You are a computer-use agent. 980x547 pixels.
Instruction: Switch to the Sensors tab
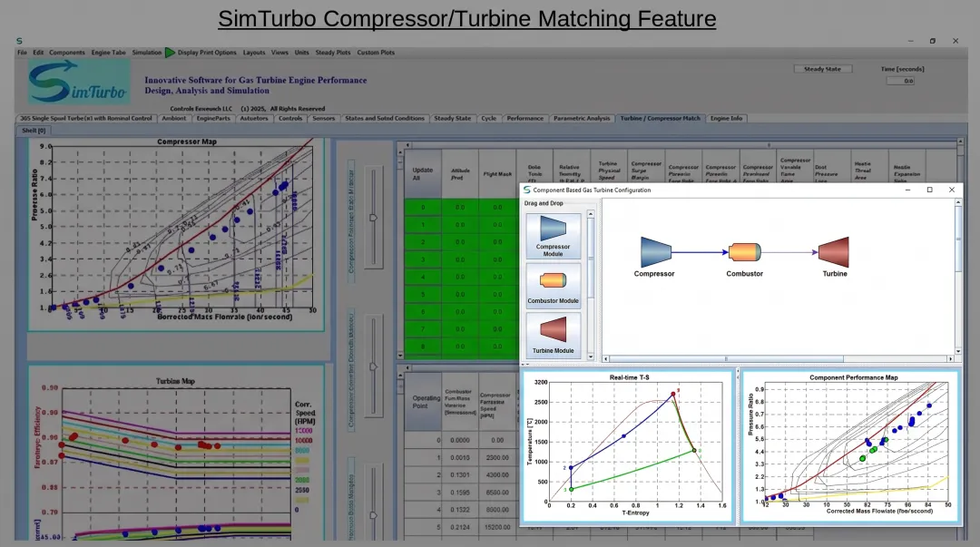324,118
